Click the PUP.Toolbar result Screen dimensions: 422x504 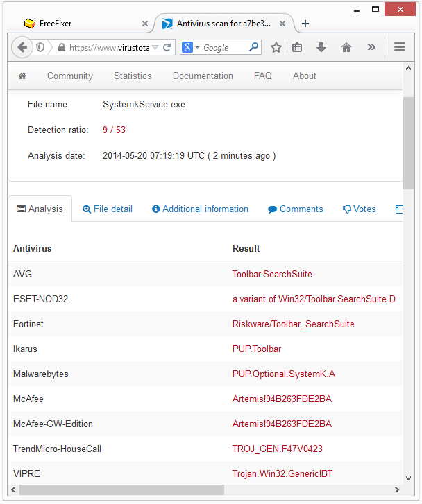coord(257,349)
